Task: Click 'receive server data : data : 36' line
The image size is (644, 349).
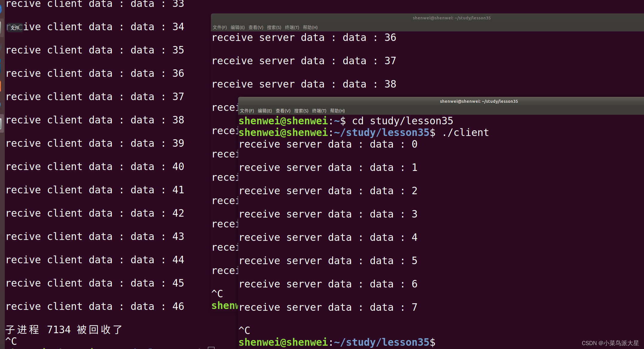Action: coord(303,38)
